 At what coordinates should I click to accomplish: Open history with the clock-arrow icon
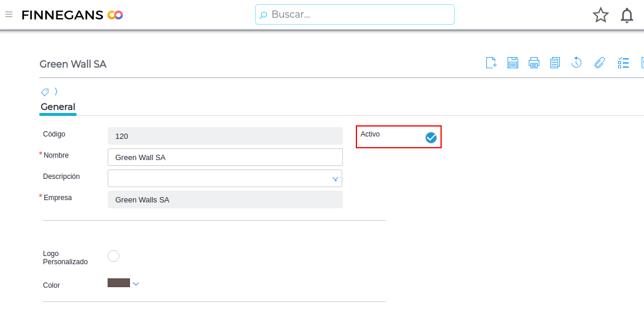576,63
